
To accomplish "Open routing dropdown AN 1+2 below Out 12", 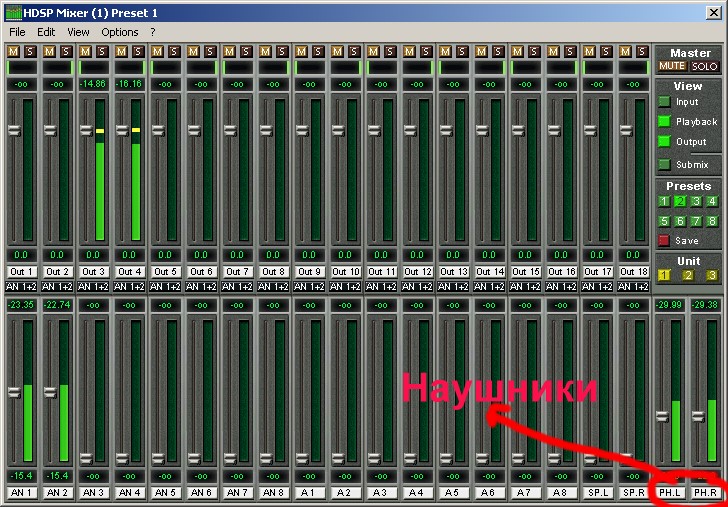I will (417, 287).
